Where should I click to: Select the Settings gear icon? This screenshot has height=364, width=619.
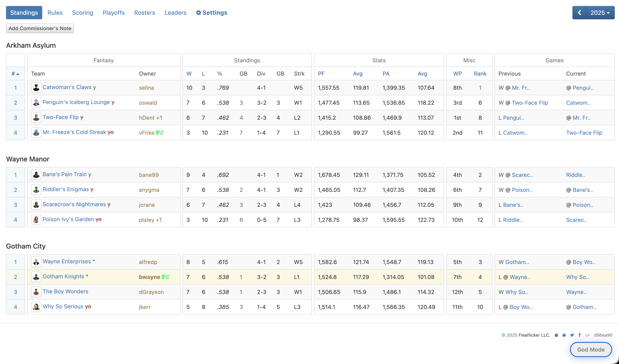click(198, 12)
